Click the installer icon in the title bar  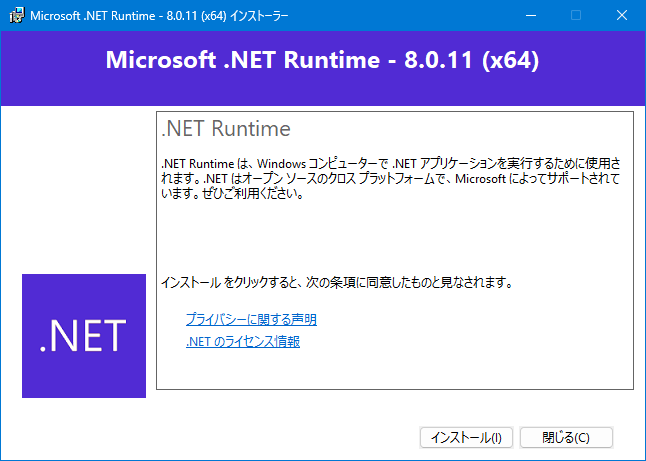(16, 16)
